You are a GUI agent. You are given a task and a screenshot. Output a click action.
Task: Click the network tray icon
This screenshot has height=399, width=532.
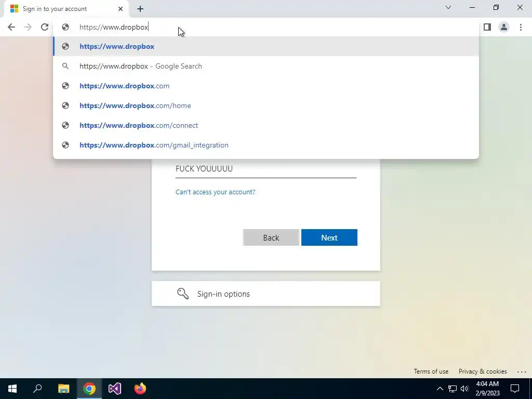[453, 389]
